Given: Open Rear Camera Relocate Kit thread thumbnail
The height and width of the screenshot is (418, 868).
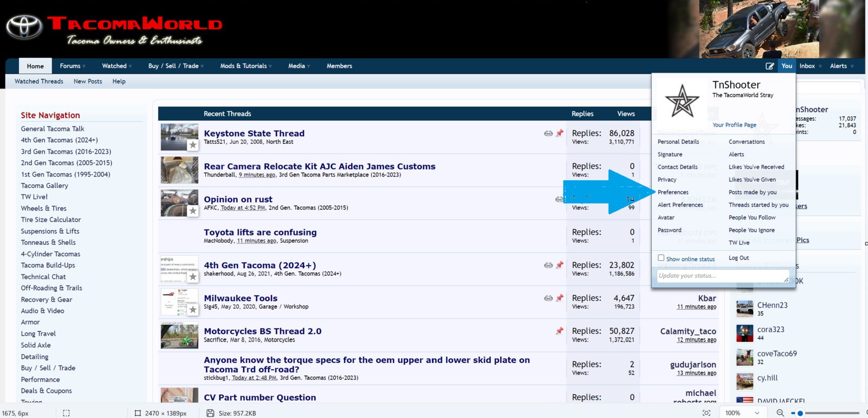Looking at the screenshot, I should pos(180,170).
